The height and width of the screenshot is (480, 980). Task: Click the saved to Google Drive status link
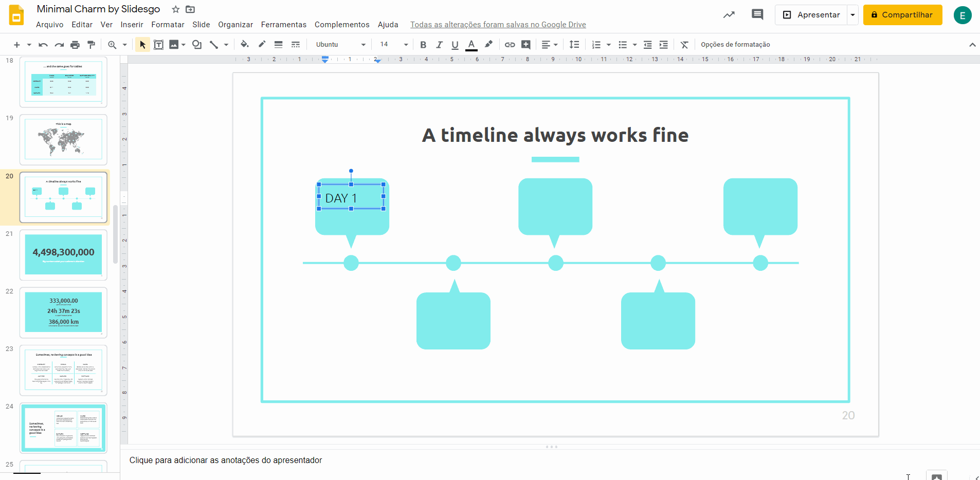pos(498,25)
